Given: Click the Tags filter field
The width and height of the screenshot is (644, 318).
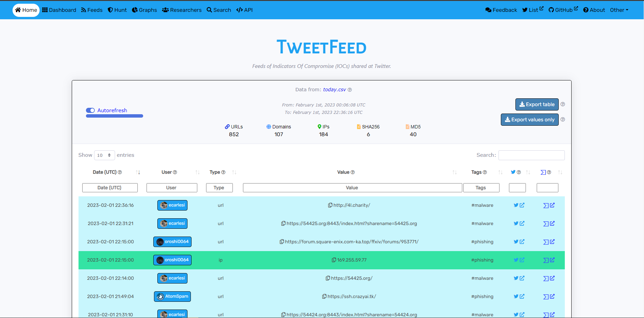Looking at the screenshot, I should click(x=481, y=188).
